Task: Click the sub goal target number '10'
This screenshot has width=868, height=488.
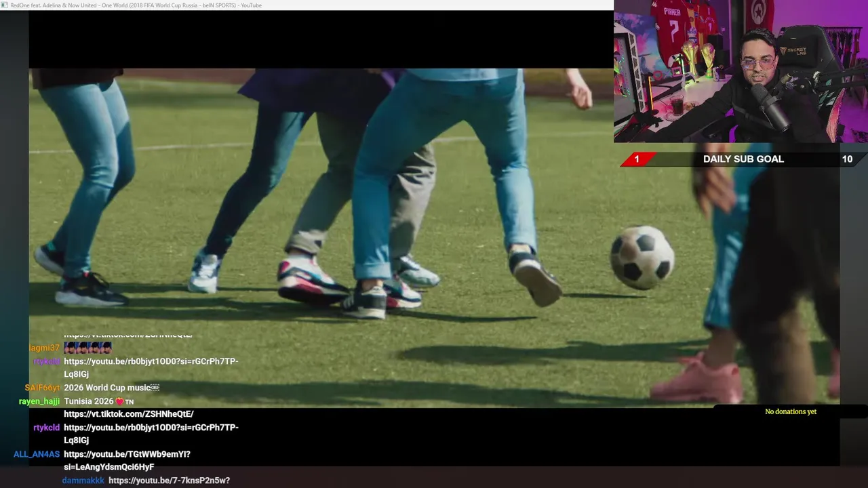Action: click(847, 159)
